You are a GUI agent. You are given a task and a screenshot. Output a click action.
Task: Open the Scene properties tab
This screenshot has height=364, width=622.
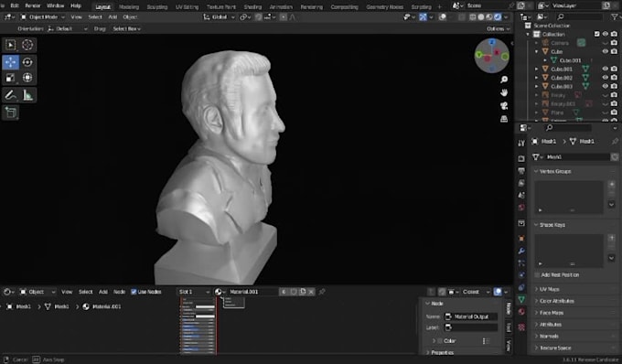521,196
